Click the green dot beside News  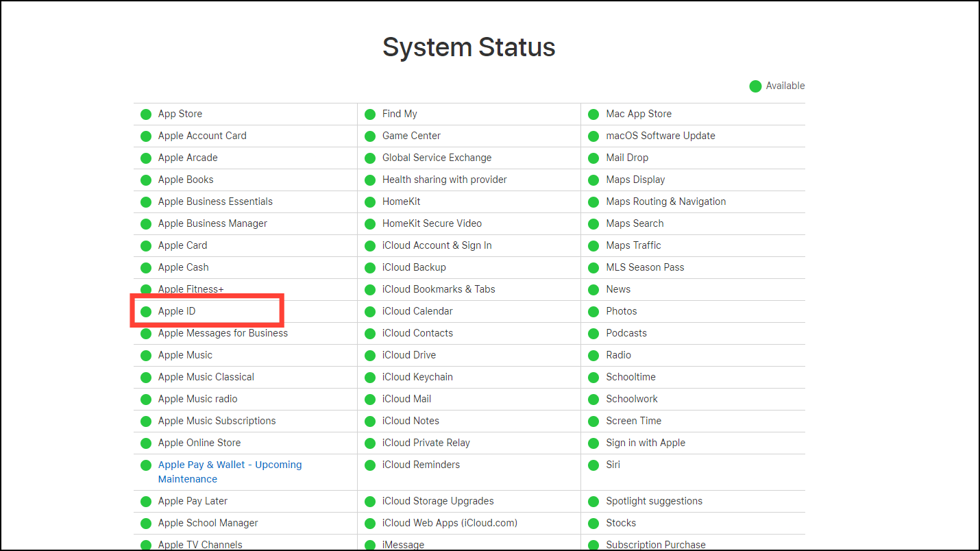593,290
